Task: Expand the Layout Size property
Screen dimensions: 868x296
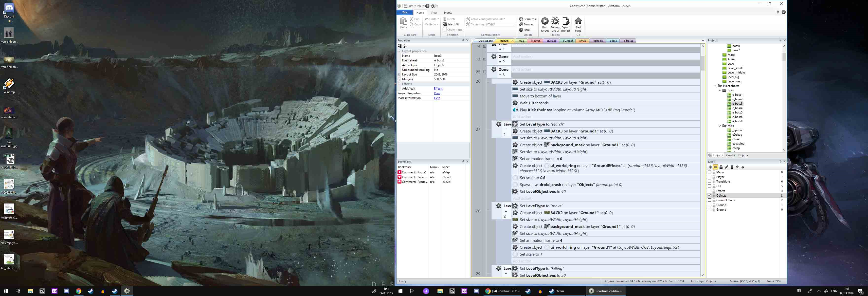Action: (x=399, y=74)
